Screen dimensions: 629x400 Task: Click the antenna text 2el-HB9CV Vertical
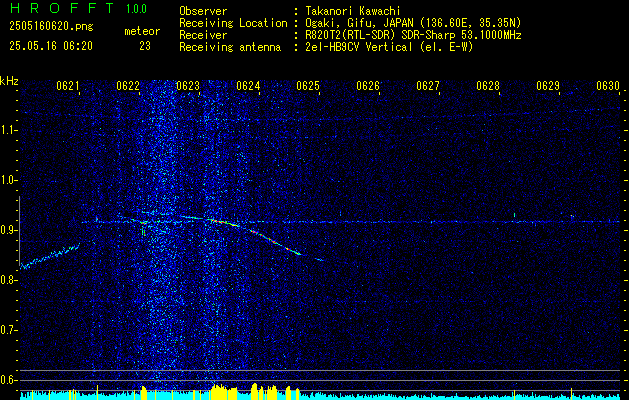click(x=359, y=47)
